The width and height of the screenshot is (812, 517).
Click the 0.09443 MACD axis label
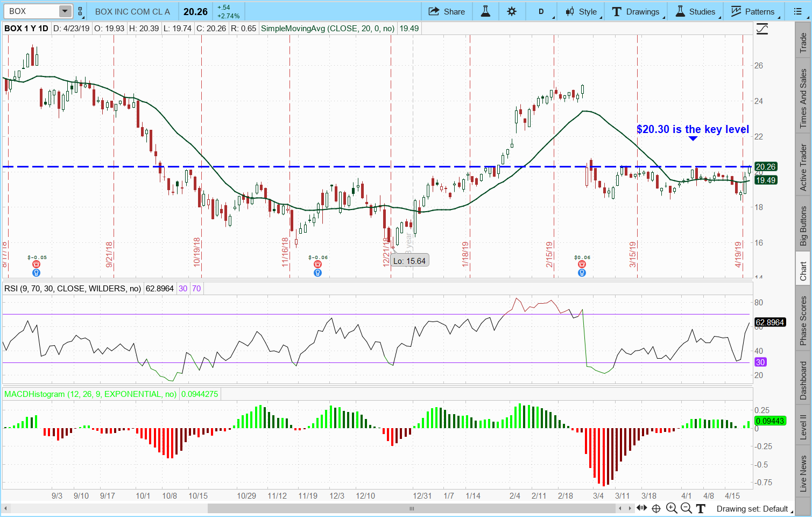(x=770, y=421)
